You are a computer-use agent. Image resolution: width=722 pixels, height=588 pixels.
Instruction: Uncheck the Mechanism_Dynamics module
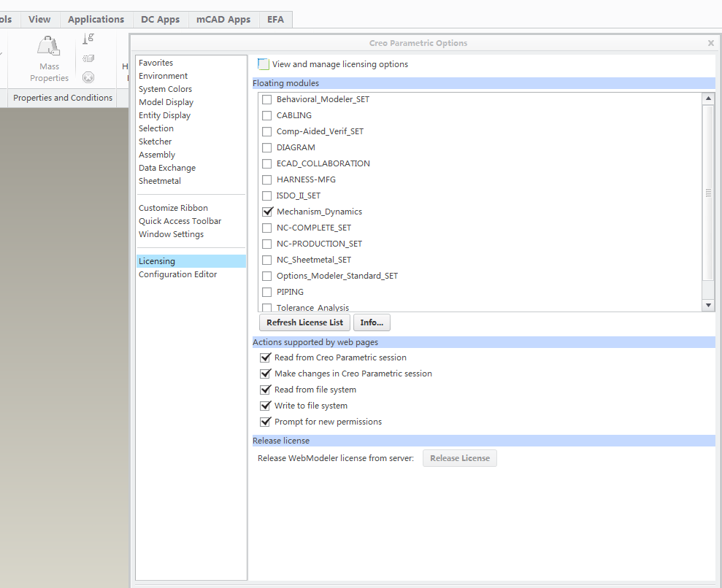pos(267,212)
